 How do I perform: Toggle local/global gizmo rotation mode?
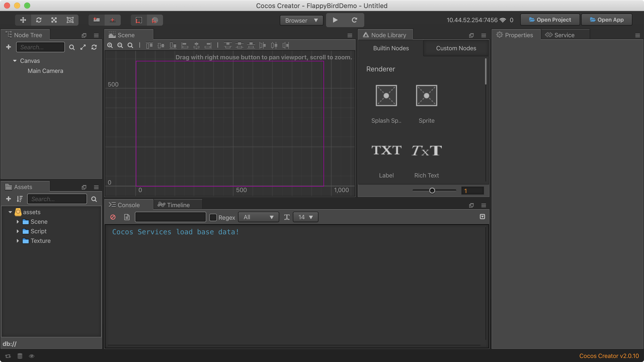tap(113, 20)
